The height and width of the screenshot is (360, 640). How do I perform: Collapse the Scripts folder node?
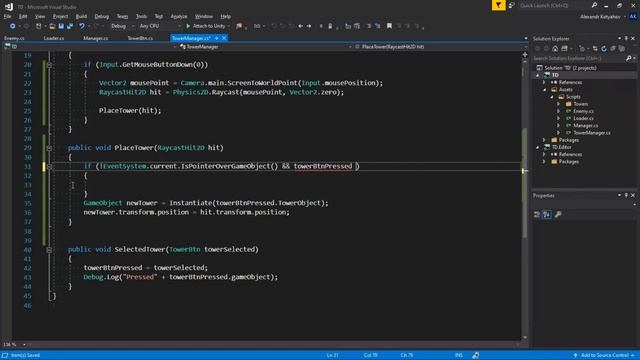(552, 97)
